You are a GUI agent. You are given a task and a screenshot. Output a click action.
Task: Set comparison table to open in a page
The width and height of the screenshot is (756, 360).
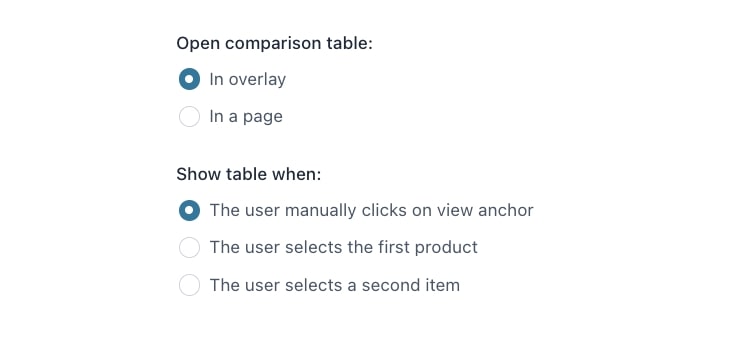[189, 117]
